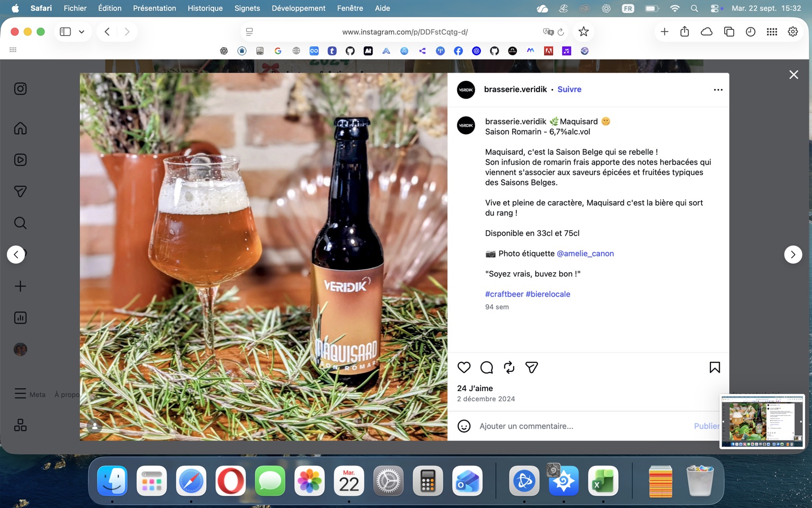812x508 pixels.
Task: Open Excel from the Dock
Action: (x=603, y=481)
